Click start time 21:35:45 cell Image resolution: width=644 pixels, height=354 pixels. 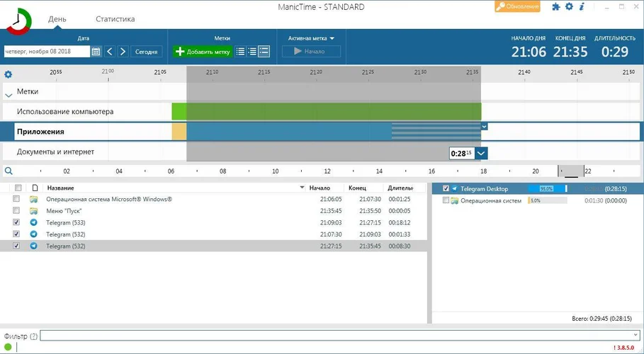click(331, 211)
